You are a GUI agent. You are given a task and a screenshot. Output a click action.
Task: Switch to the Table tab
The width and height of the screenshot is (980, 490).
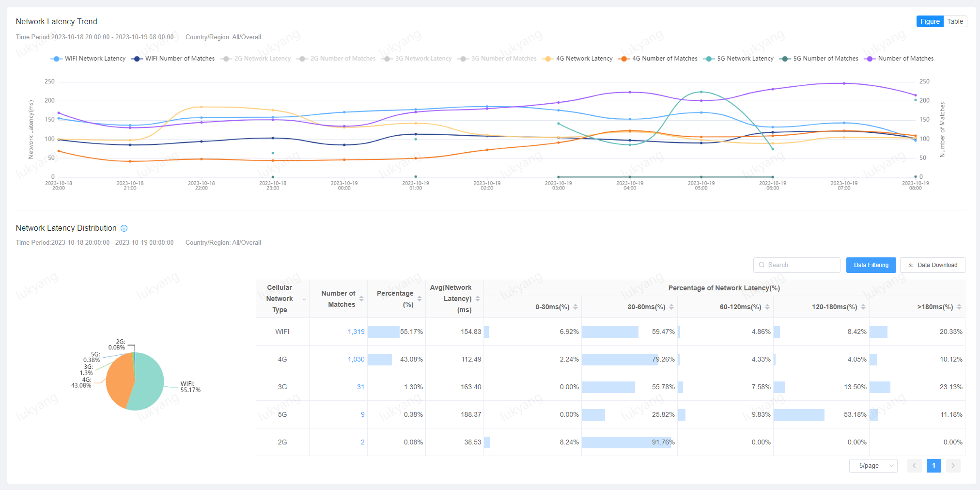tap(955, 21)
